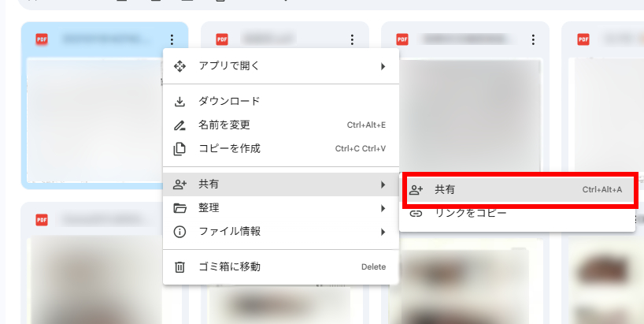This screenshot has width=644, height=324.
Task: Open the ファイル情報 menu entry
Action: (x=281, y=232)
